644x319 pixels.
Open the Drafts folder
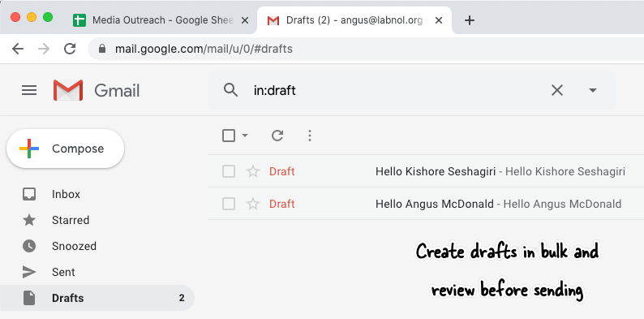97,298
